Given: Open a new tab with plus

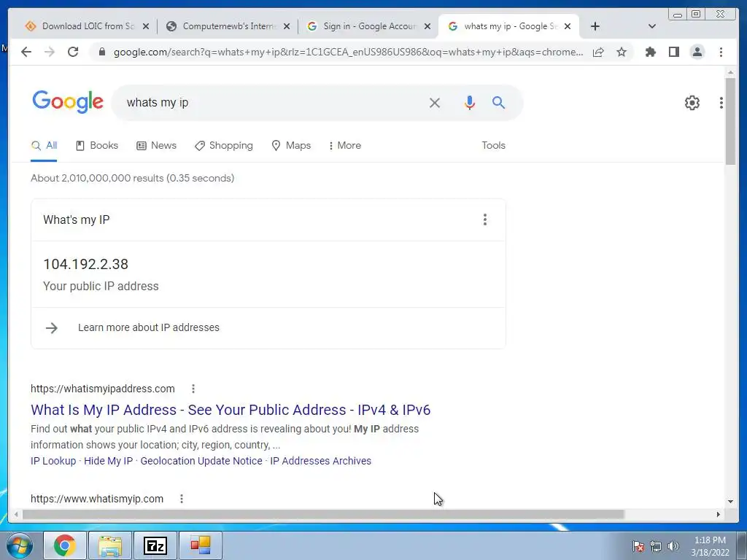Looking at the screenshot, I should [x=595, y=26].
